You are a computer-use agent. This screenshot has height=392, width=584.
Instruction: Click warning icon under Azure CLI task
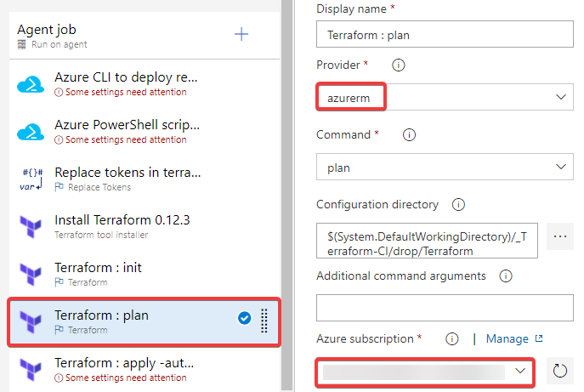coord(59,92)
